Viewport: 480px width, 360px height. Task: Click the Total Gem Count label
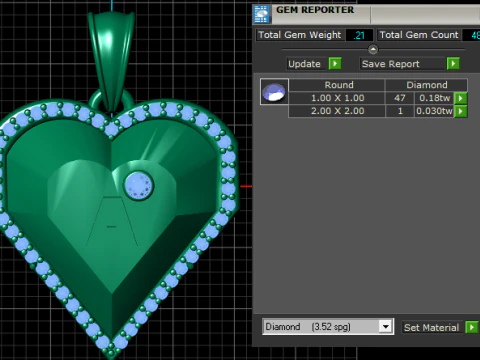coord(419,35)
